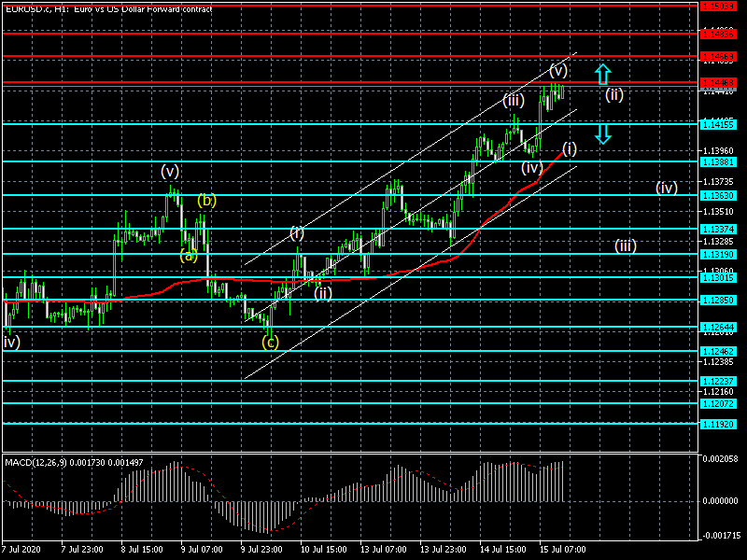The width and height of the screenshot is (747, 560).
Task: Select the (iv) label below the 15 Jul dip
Action: [x=531, y=168]
